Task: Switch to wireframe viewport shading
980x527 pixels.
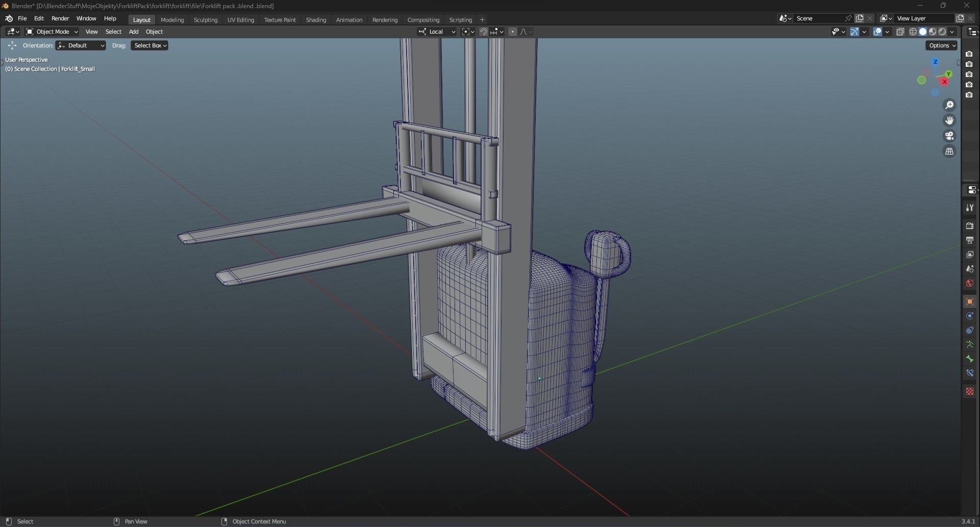Action: pyautogui.click(x=913, y=32)
